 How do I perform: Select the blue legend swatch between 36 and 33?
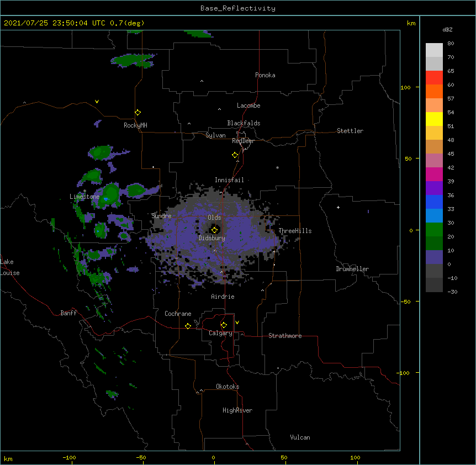[434, 202]
